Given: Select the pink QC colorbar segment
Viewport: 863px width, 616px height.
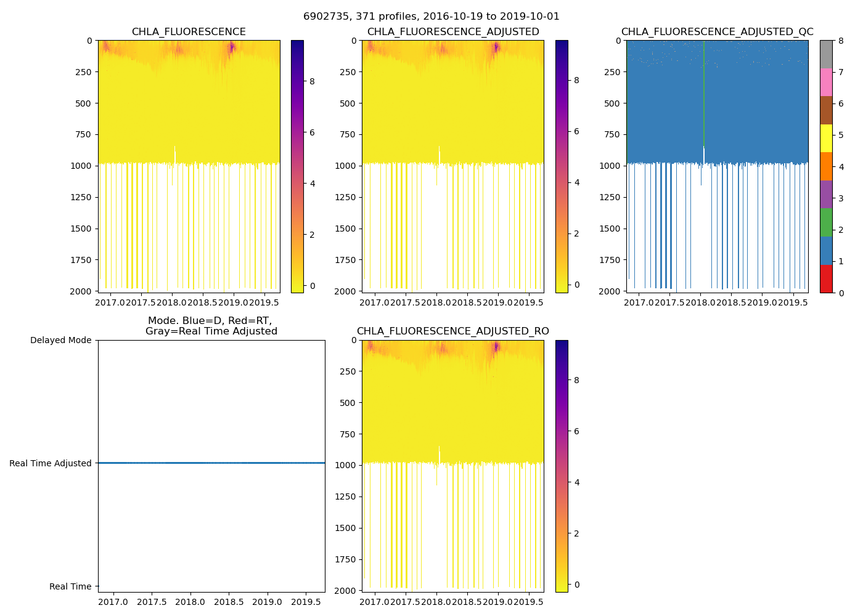Looking at the screenshot, I should pos(826,82).
